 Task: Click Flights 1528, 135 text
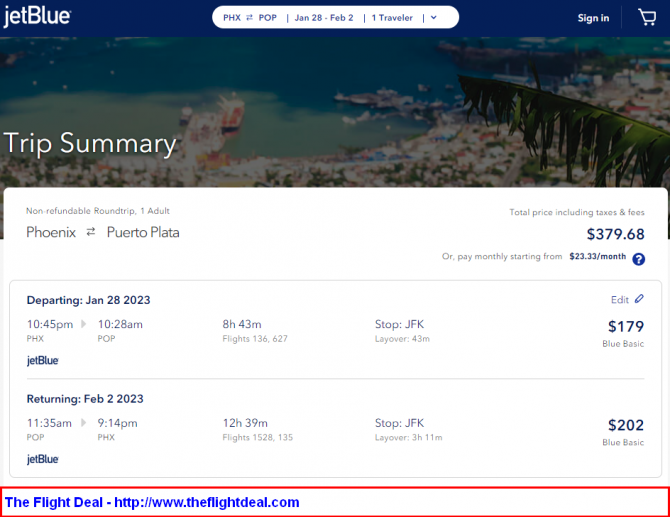pyautogui.click(x=258, y=438)
